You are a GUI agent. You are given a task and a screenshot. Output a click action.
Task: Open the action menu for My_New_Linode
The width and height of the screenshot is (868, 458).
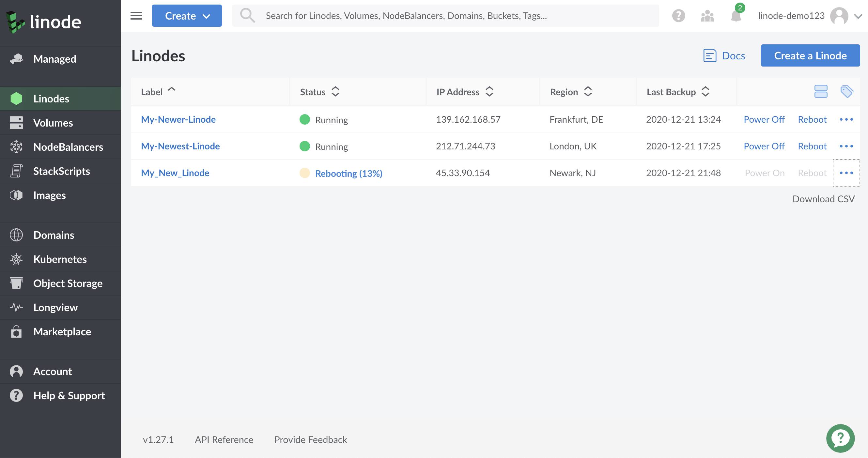pyautogui.click(x=846, y=173)
